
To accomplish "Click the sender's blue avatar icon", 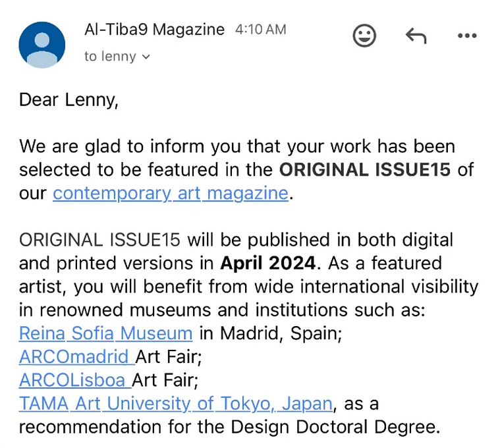I will coord(42,45).
